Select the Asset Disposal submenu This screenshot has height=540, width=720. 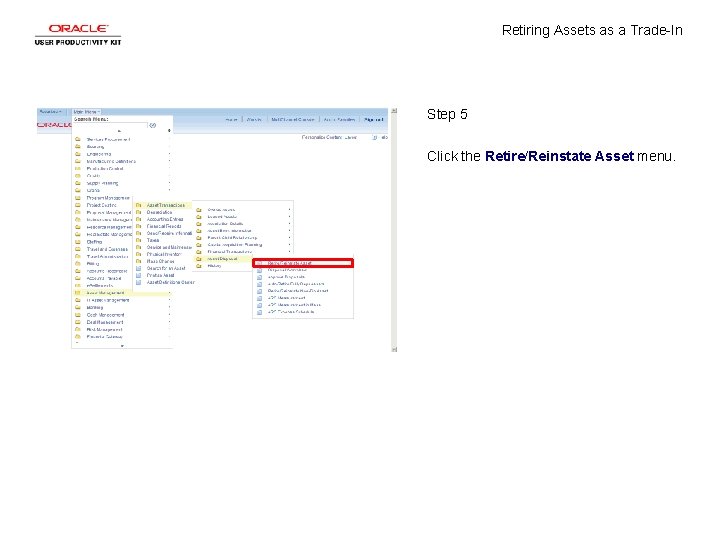(223, 259)
